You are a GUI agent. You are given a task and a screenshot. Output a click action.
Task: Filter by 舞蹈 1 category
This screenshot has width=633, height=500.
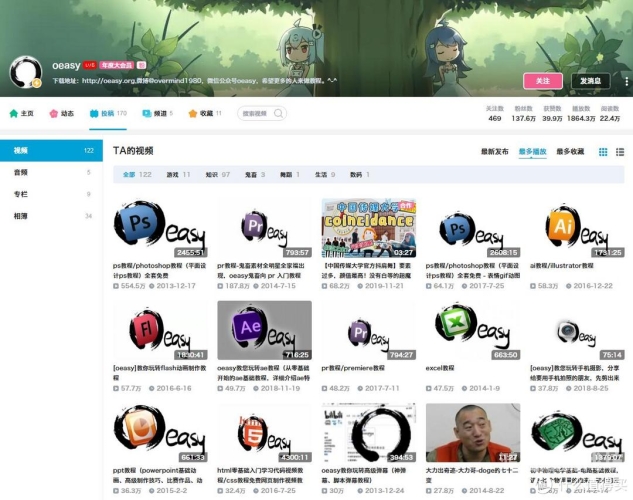pyautogui.click(x=289, y=174)
